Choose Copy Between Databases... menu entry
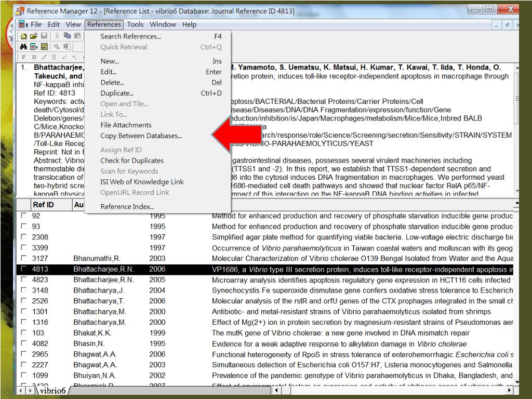Image resolution: width=532 pixels, height=399 pixels. click(158, 136)
